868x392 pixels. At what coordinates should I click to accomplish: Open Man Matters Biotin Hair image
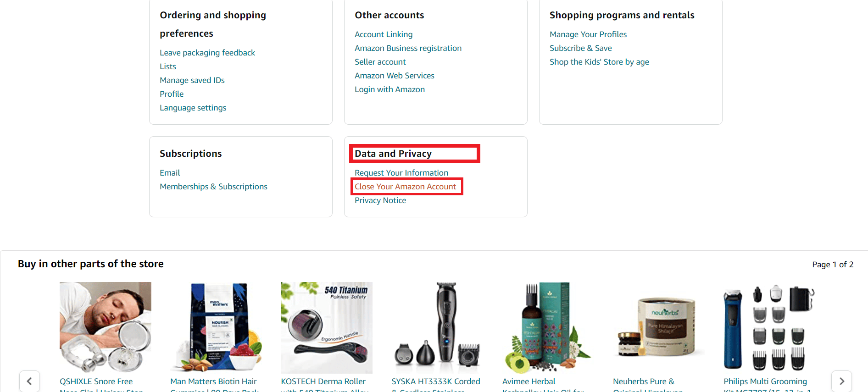(216, 327)
